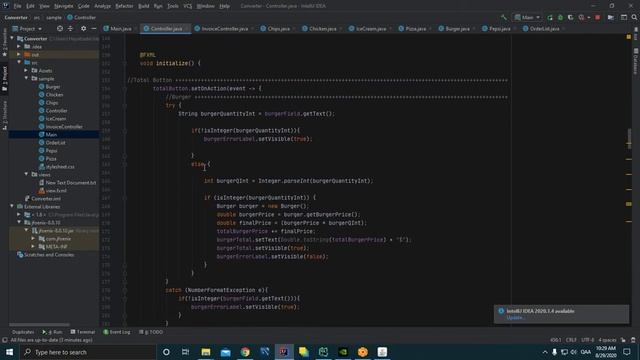Open the Main run configuration dropdown
This screenshot has width=640, height=360.
(527, 18)
